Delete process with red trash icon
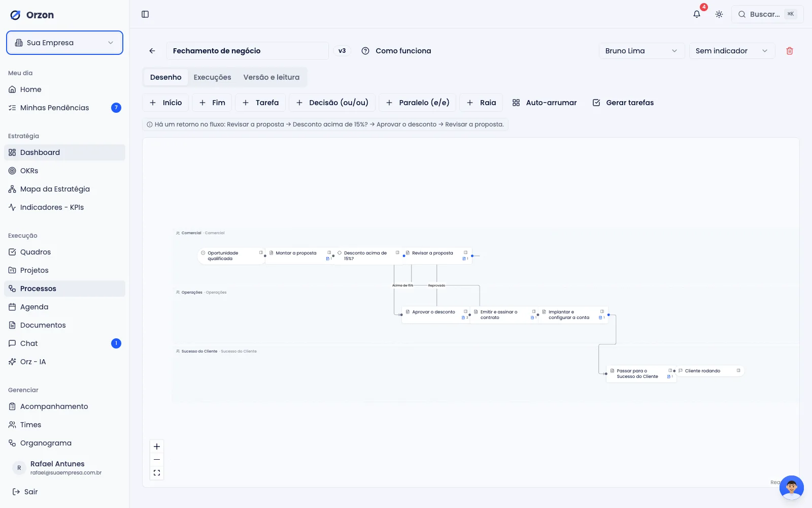 tap(790, 51)
